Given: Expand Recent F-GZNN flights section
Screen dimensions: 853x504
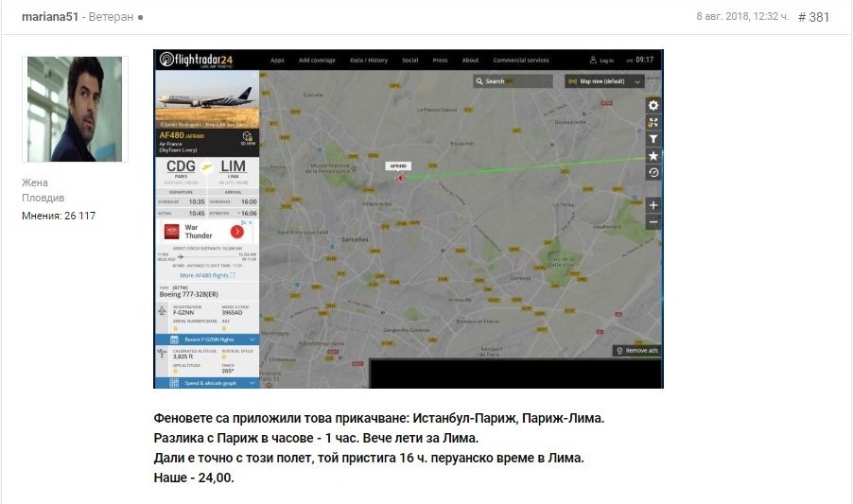Looking at the screenshot, I should click(206, 339).
